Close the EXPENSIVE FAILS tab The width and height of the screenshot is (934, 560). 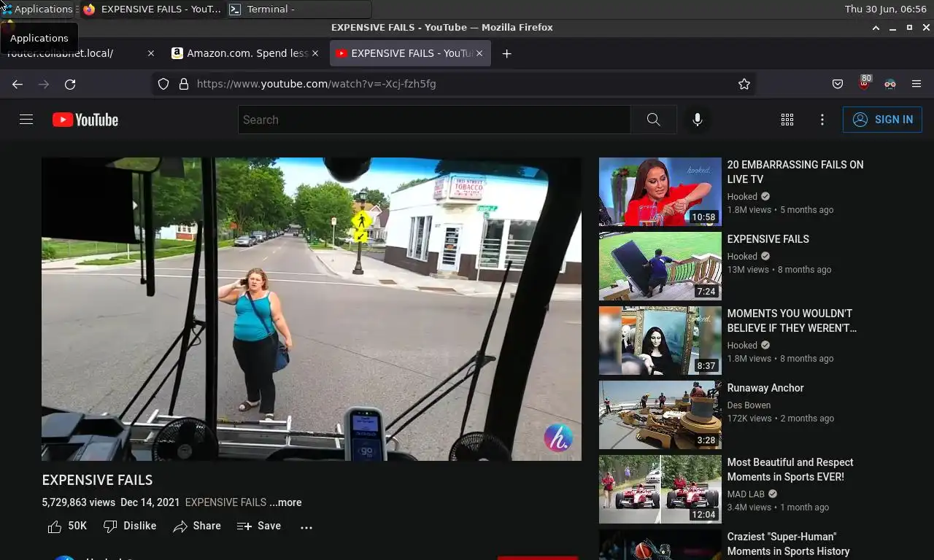[x=479, y=53]
